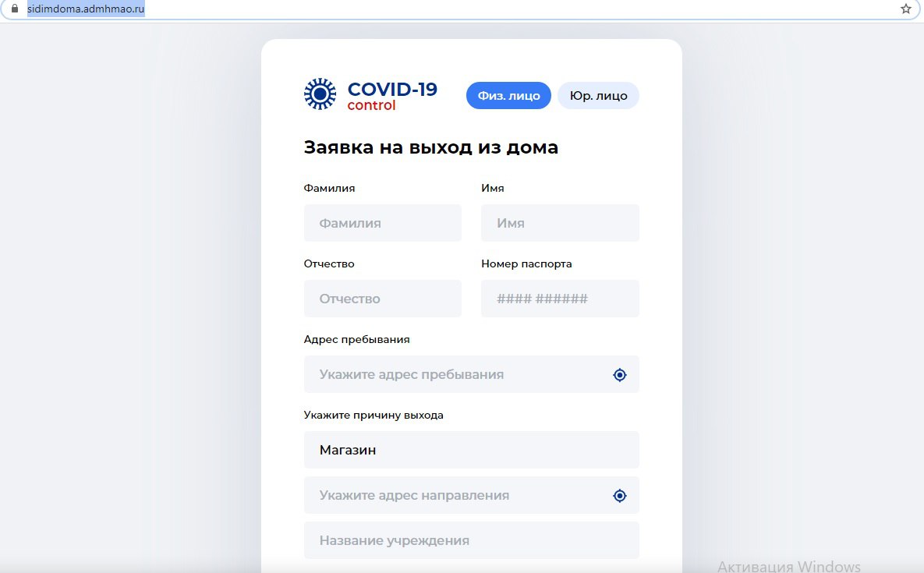Open the Магазин reason dropdown
This screenshot has width=924, height=573.
[472, 450]
